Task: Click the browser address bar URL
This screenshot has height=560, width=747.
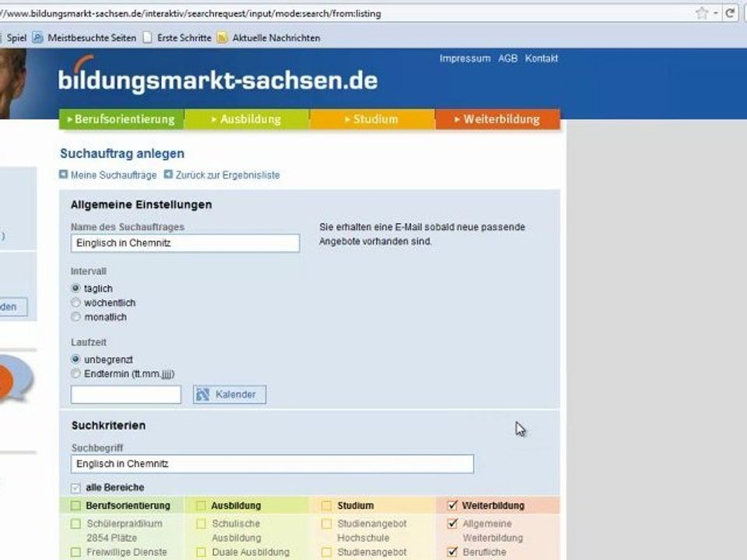Action: tap(191, 13)
